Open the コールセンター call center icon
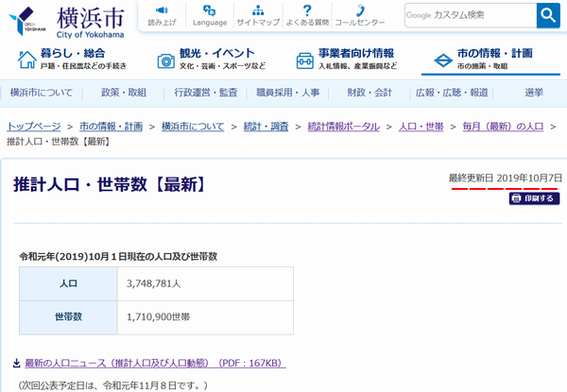Screen dimensions: 567x392 (360, 10)
